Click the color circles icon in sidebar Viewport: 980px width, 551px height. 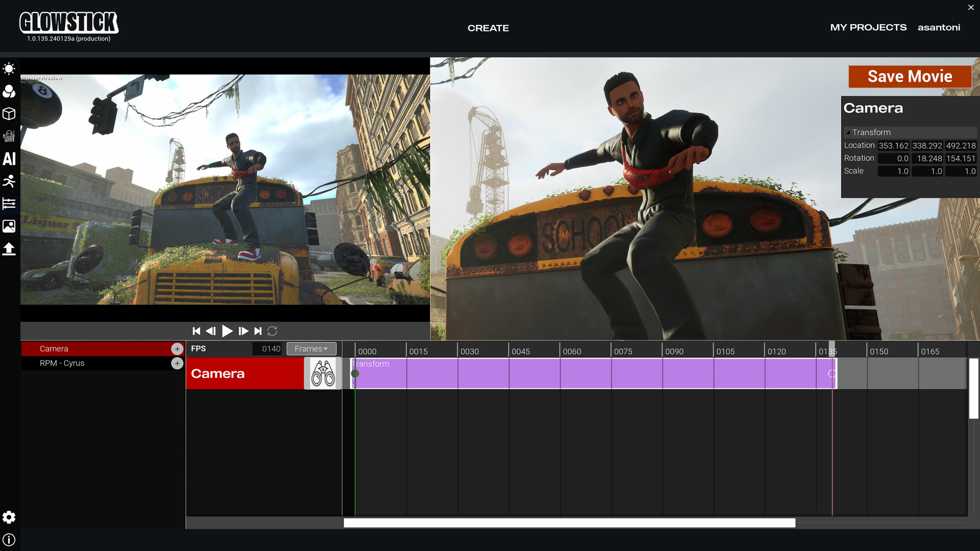pos(9,91)
